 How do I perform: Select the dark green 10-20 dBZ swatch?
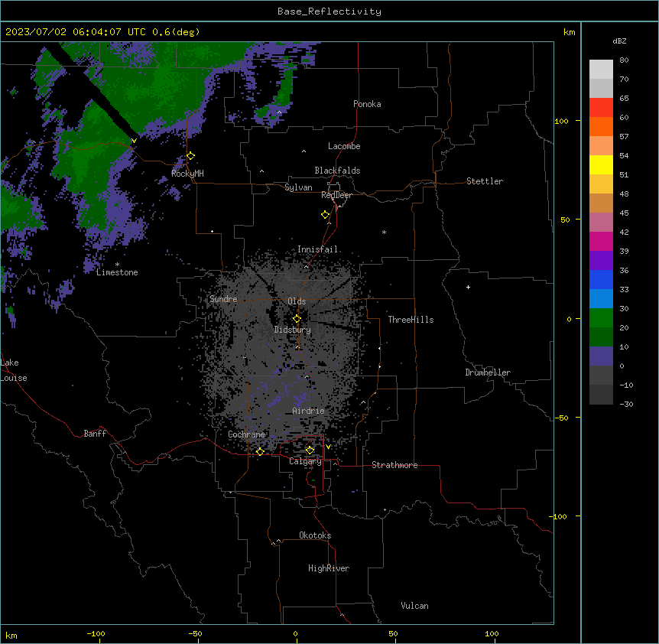(x=601, y=337)
